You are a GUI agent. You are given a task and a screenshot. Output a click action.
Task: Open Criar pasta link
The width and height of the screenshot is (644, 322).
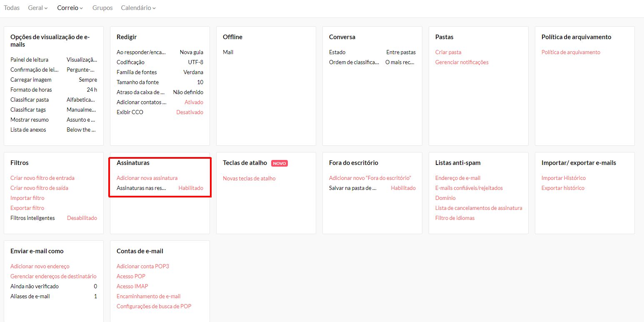[x=448, y=52]
